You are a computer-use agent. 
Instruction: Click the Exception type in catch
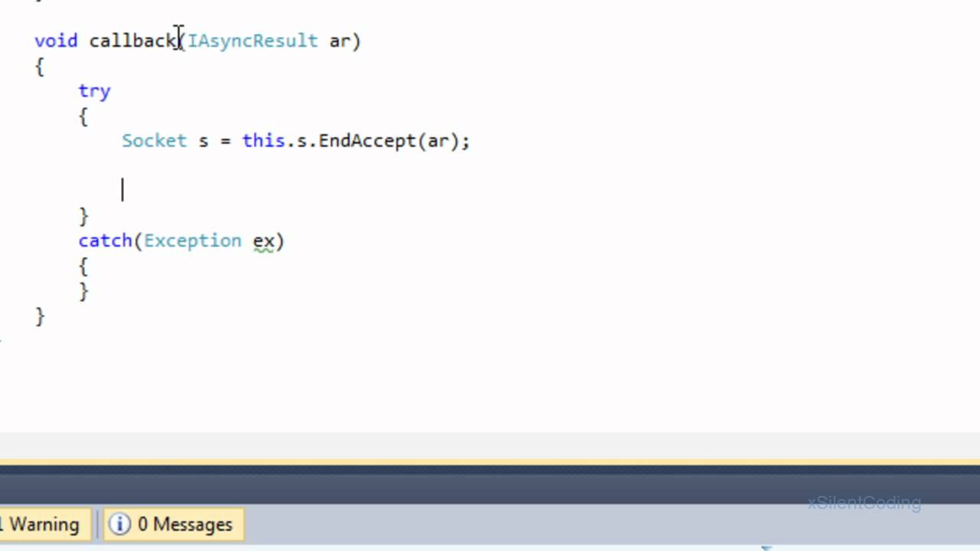(192, 241)
